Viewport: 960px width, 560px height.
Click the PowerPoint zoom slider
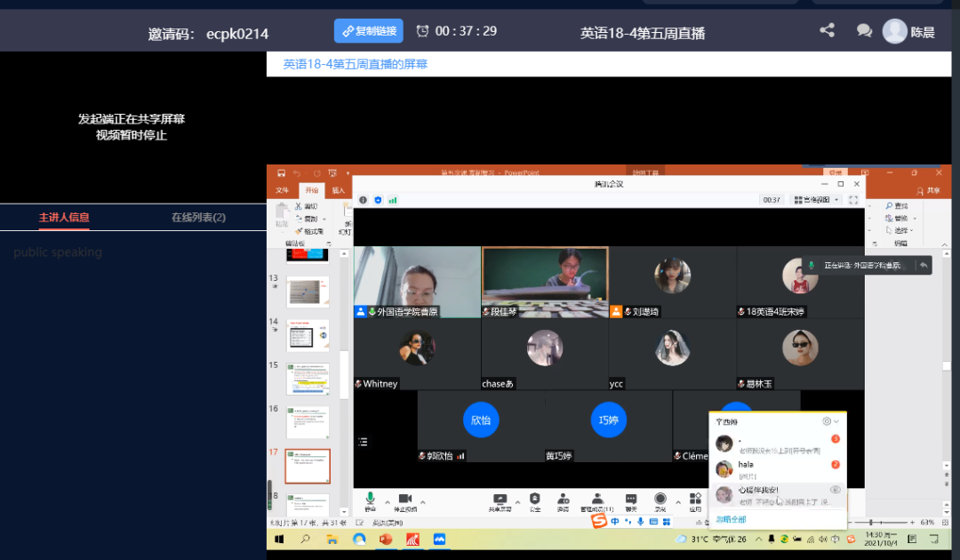point(871,522)
